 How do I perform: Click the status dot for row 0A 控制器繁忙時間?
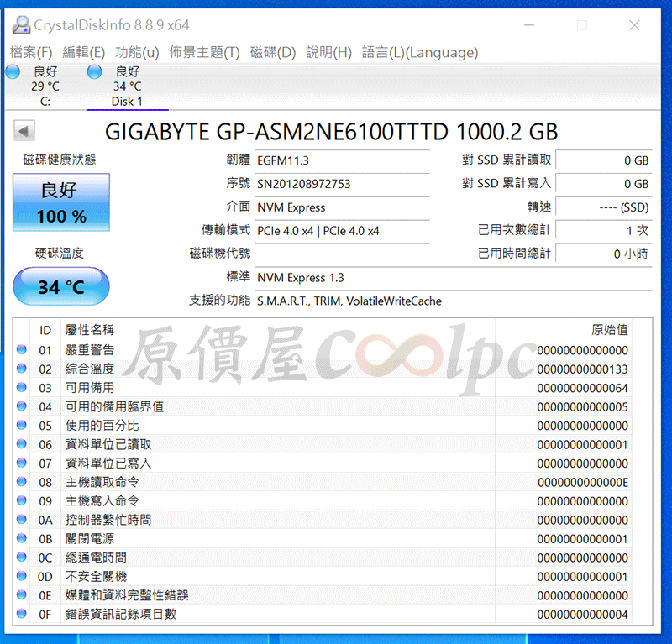22,519
